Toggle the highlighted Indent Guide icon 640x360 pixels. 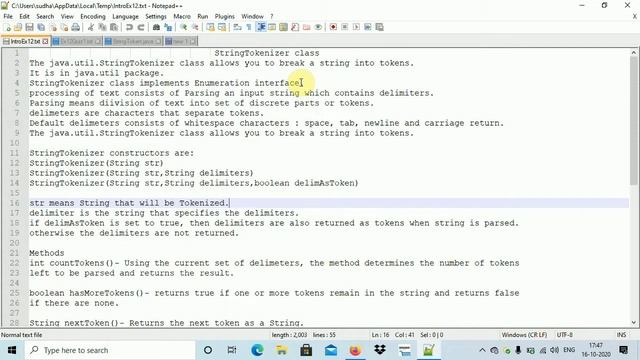click(260, 27)
